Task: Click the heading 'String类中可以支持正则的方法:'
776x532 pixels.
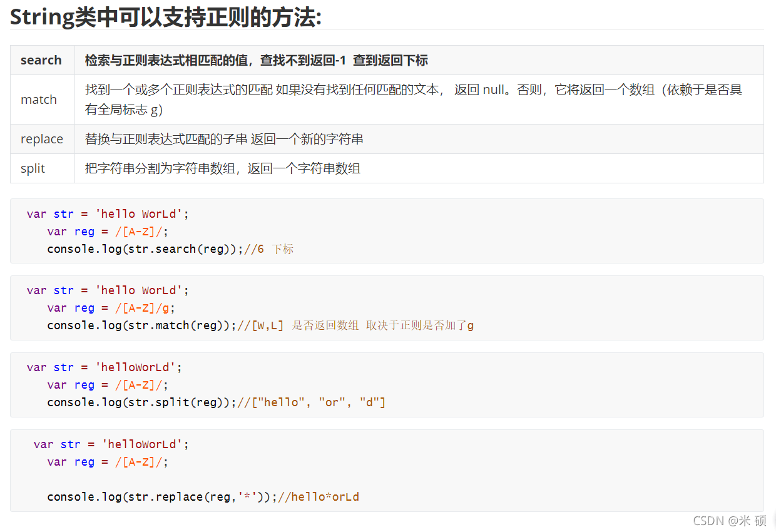Action: point(166,16)
